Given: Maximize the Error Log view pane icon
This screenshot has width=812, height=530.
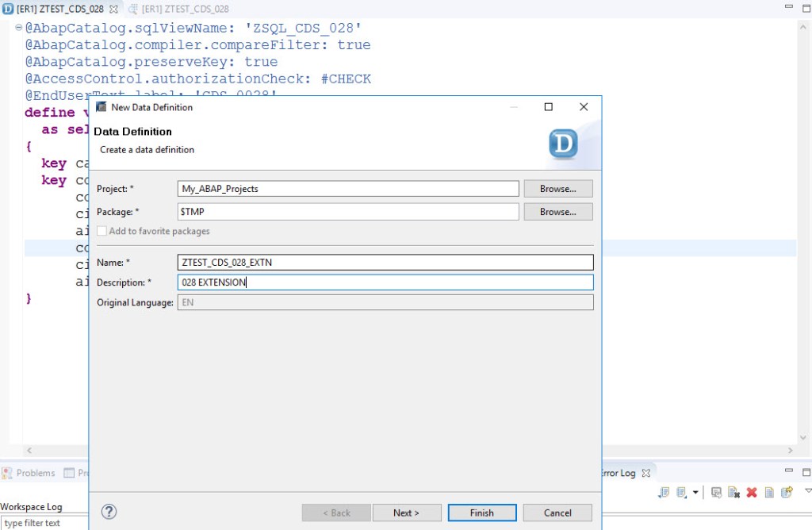Looking at the screenshot, I should tap(805, 471).
